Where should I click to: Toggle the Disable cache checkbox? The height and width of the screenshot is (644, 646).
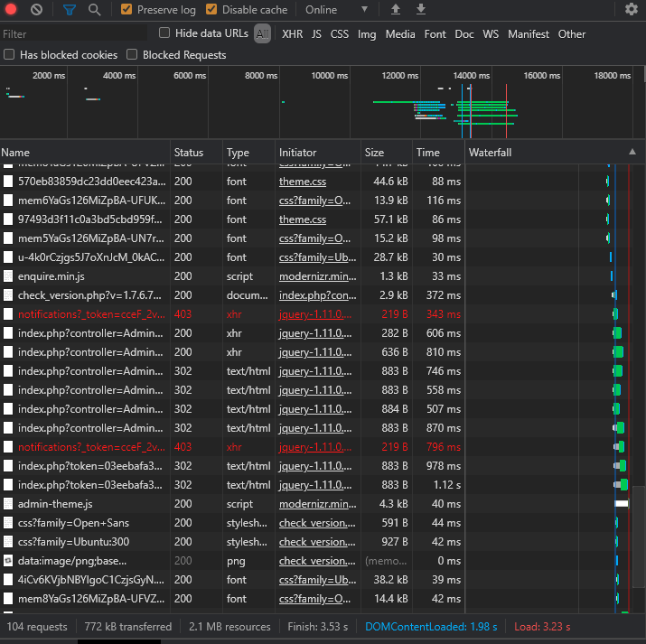(x=211, y=10)
